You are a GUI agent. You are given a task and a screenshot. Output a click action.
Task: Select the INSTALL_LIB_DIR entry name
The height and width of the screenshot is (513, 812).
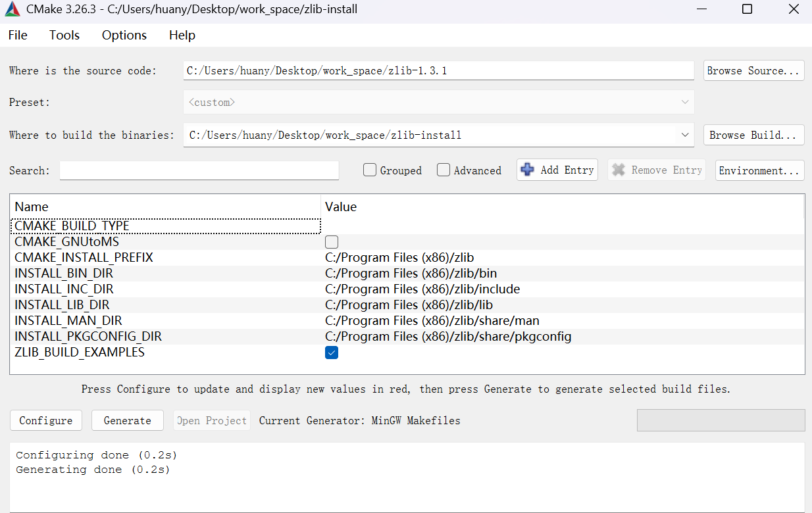[x=62, y=305]
